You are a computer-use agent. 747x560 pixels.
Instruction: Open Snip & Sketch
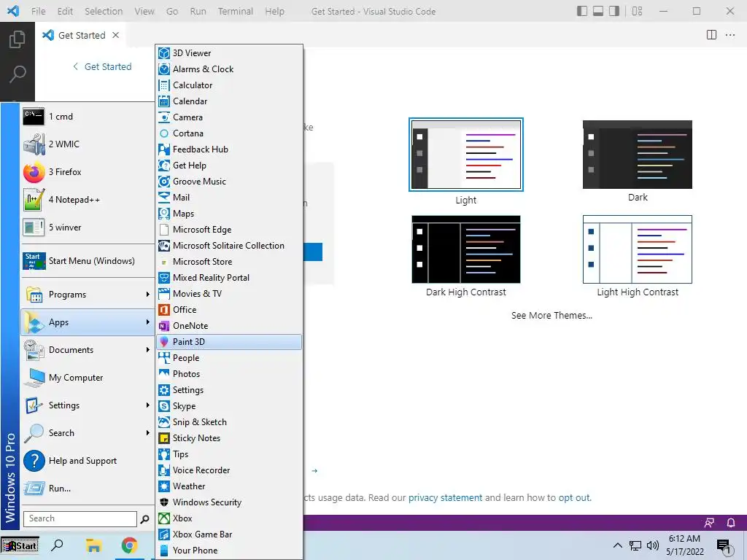pyautogui.click(x=229, y=422)
